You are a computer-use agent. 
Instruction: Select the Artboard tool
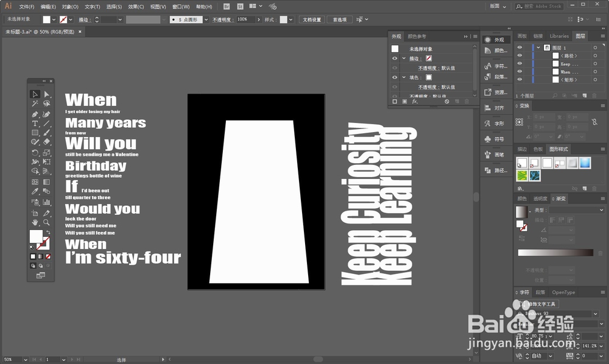coord(35,213)
